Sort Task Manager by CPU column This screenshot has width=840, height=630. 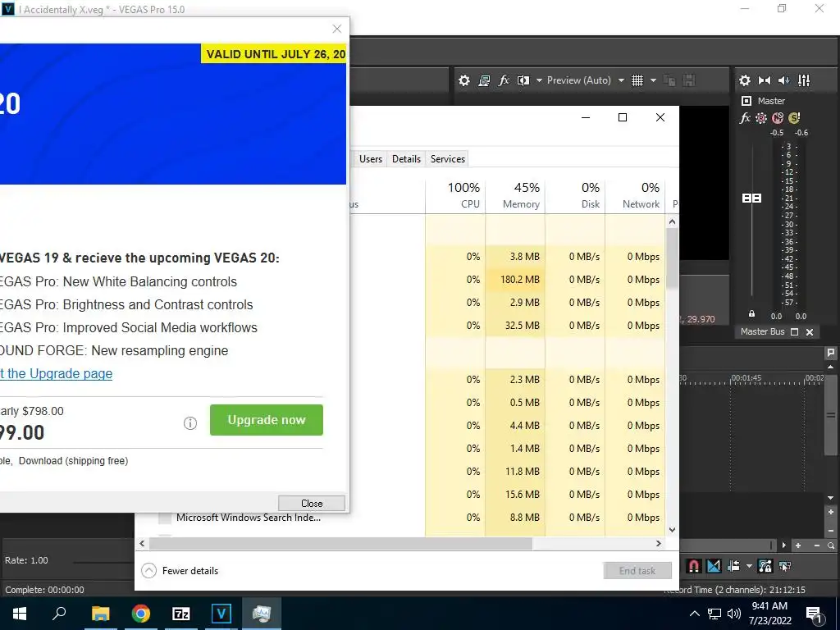455,195
